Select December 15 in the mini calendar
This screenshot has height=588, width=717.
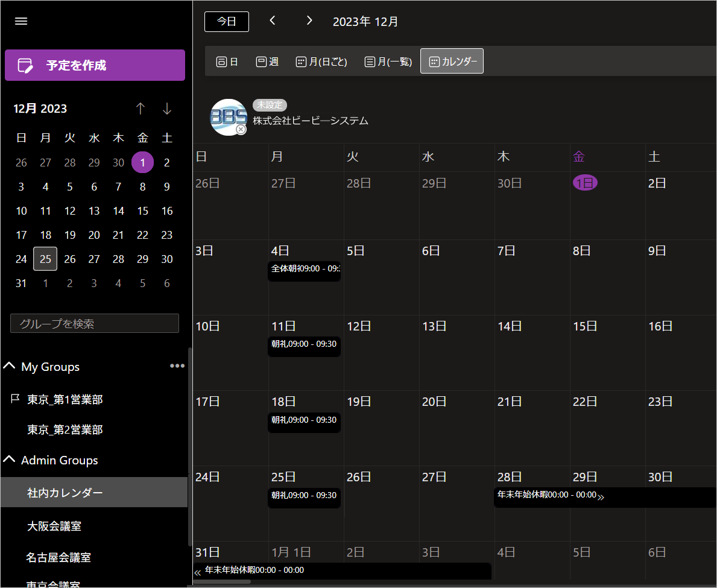click(x=143, y=211)
